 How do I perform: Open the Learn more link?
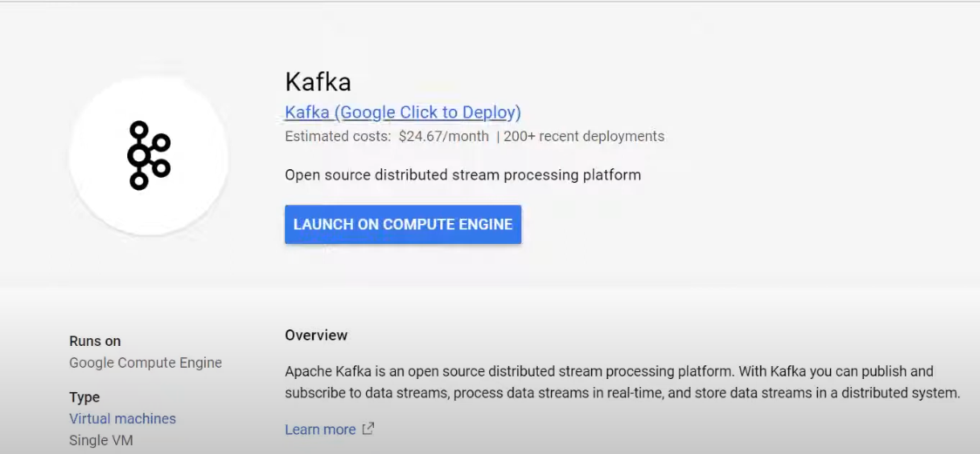coord(320,430)
